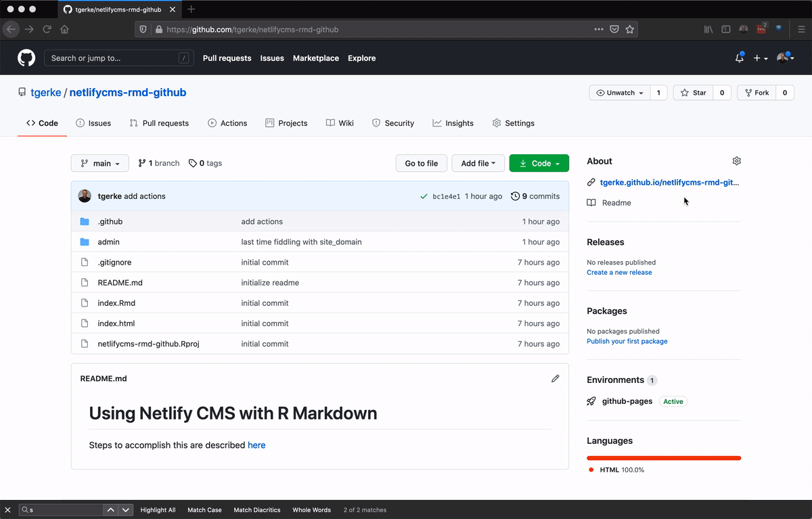Click Marketplace in the top navigation
The width and height of the screenshot is (812, 519).
click(316, 58)
